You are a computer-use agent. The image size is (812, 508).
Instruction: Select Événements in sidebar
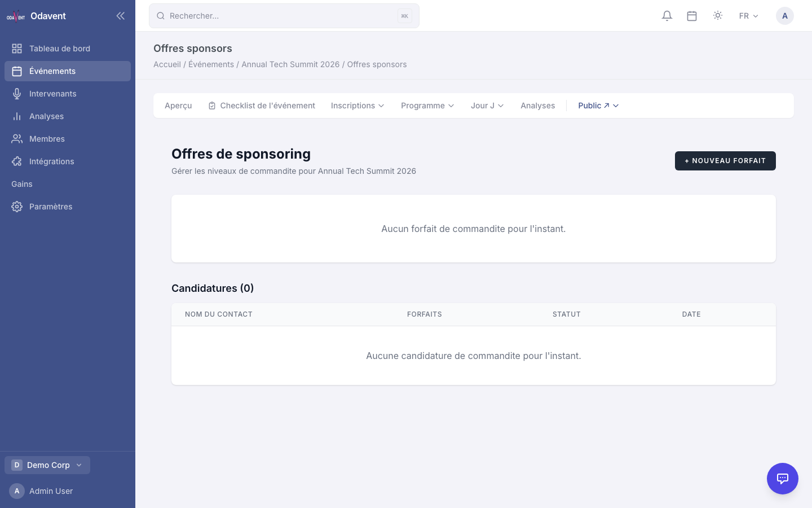68,71
